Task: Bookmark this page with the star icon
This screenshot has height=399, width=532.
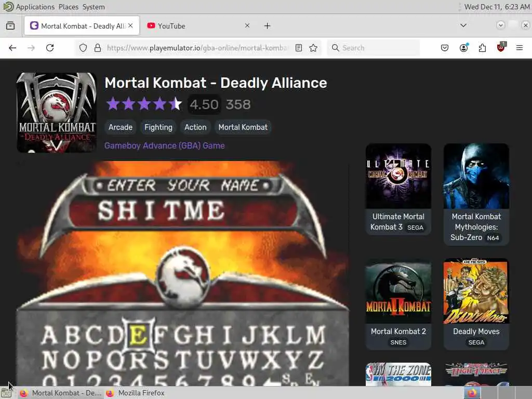Action: [x=313, y=48]
